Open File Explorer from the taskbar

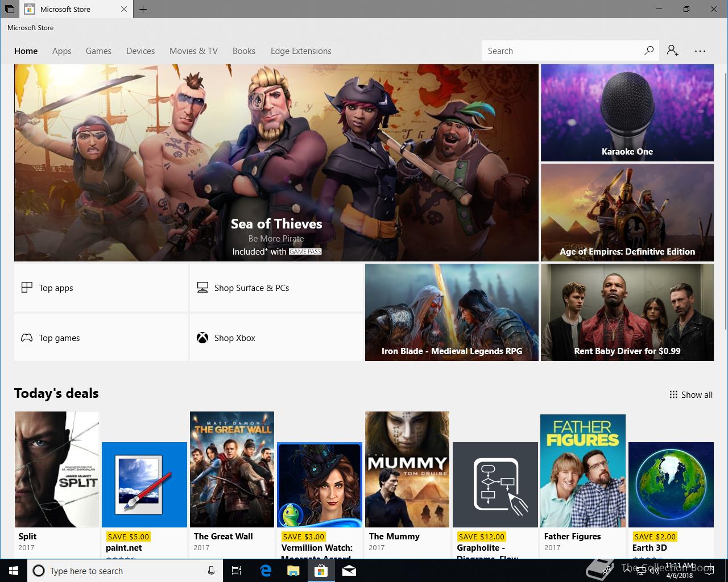pyautogui.click(x=293, y=571)
